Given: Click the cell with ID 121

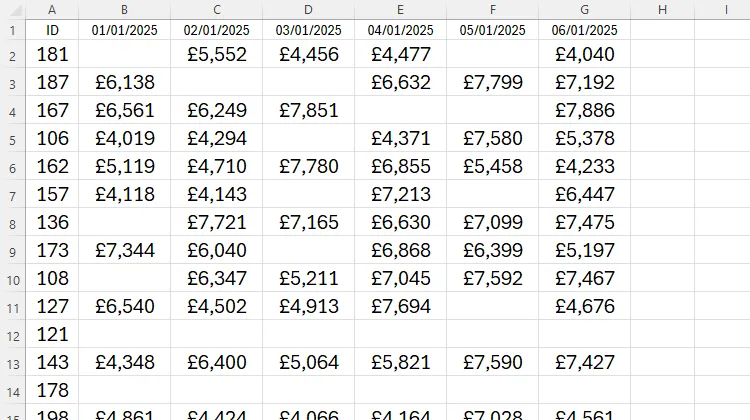Looking at the screenshot, I should tap(52, 334).
